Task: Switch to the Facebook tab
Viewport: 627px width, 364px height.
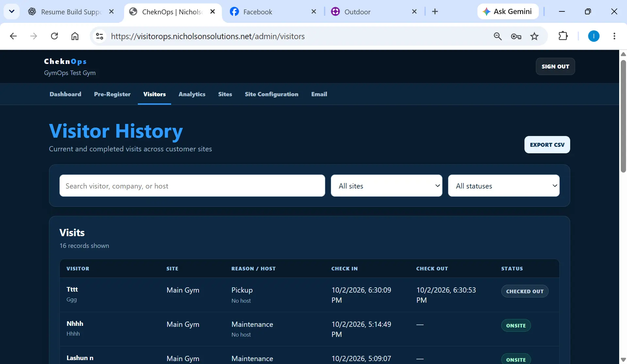Action: point(273,12)
